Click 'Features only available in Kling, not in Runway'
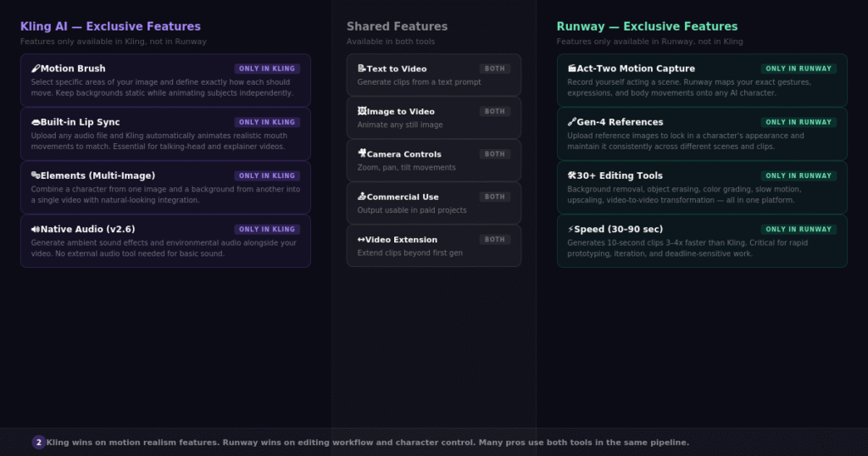868x456 pixels. pyautogui.click(x=114, y=42)
